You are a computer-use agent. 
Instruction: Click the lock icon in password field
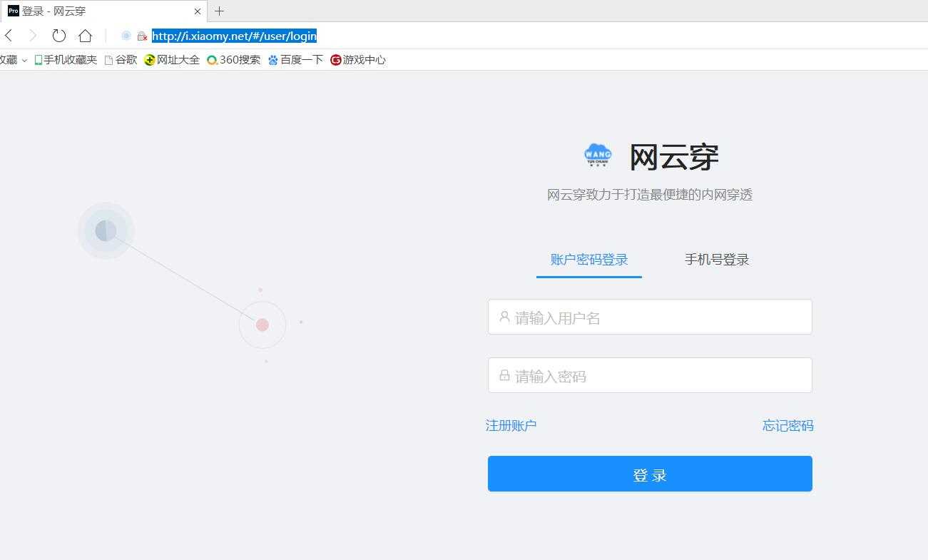coord(504,375)
